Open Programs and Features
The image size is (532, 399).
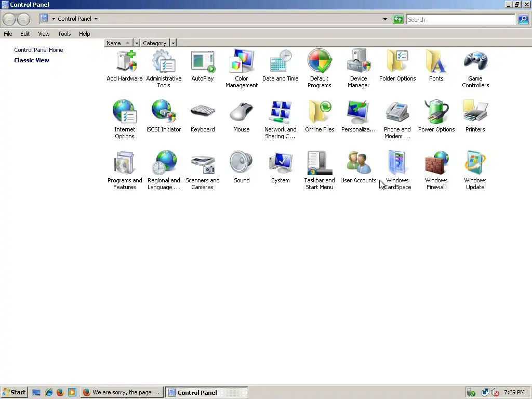pos(125,170)
